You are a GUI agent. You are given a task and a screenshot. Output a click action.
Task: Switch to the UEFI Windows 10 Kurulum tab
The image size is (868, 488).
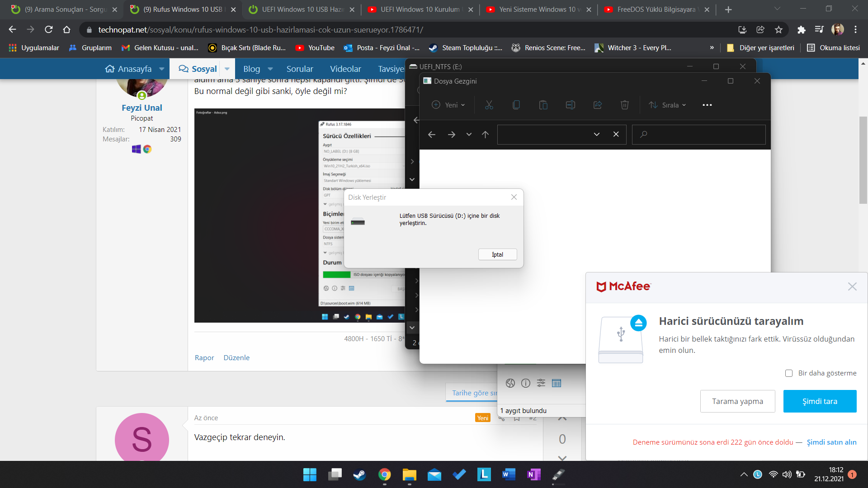point(420,9)
